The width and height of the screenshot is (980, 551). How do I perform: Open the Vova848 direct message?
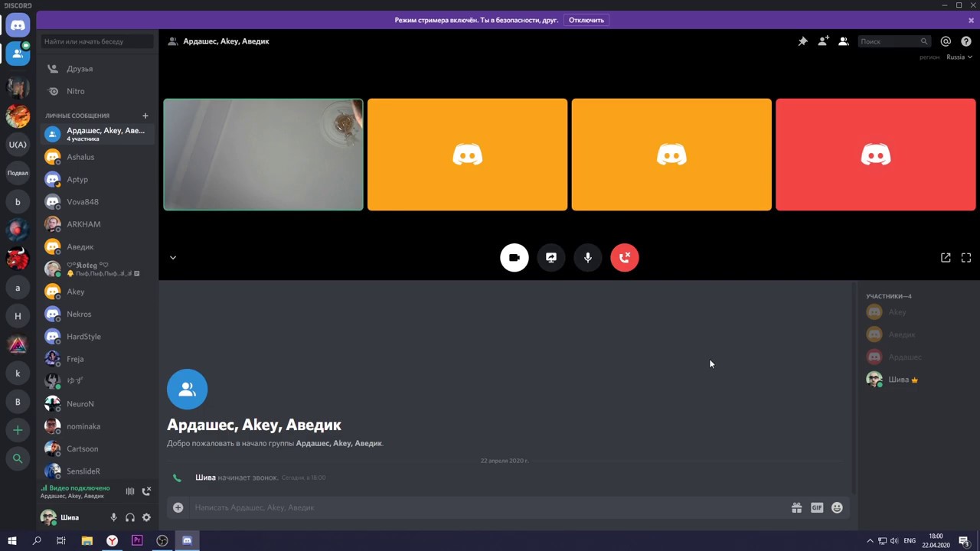pyautogui.click(x=97, y=202)
